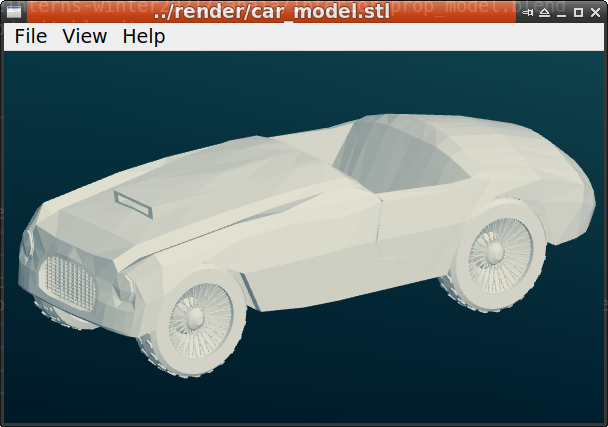Click the front wheel hub of the car
Image resolution: width=608 pixels, height=427 pixels.
click(x=194, y=319)
